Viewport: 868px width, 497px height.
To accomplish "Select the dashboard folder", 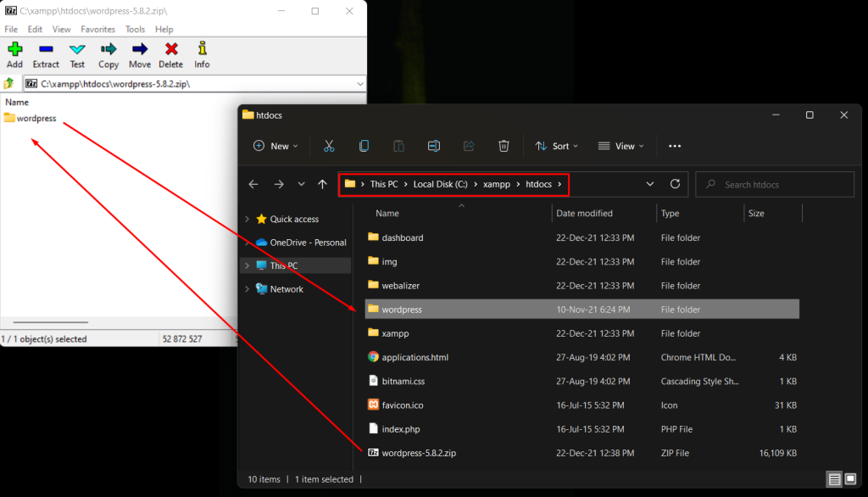I will (x=581, y=237).
